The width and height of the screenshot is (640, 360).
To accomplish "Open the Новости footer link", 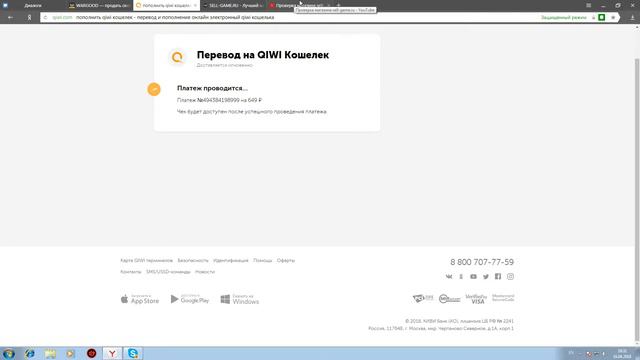I will 205,272.
